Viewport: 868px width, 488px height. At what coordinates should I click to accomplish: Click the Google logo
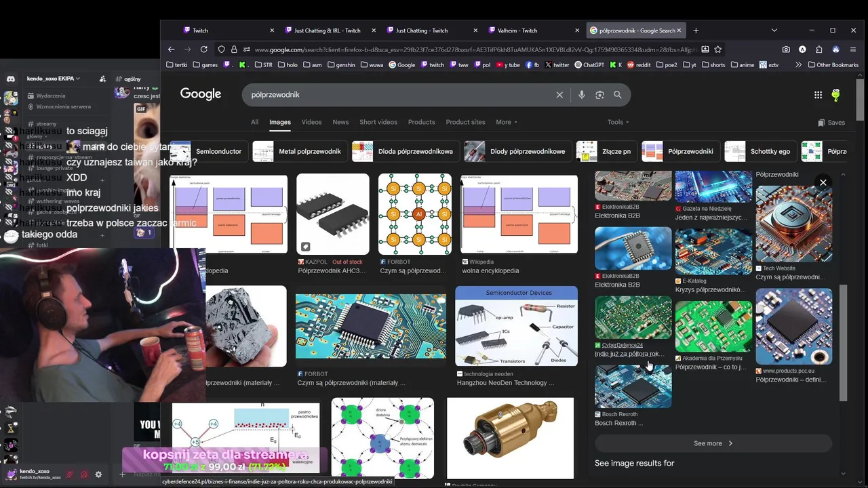coord(201,94)
